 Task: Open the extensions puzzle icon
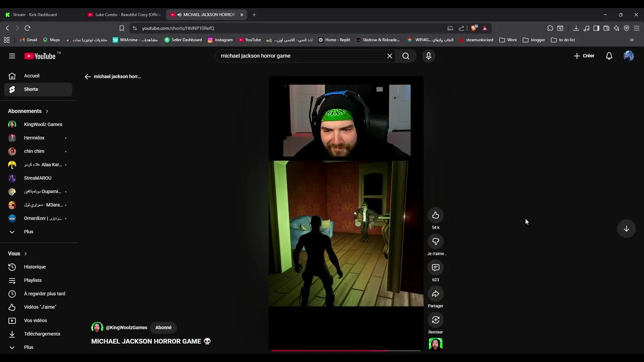coord(550,28)
